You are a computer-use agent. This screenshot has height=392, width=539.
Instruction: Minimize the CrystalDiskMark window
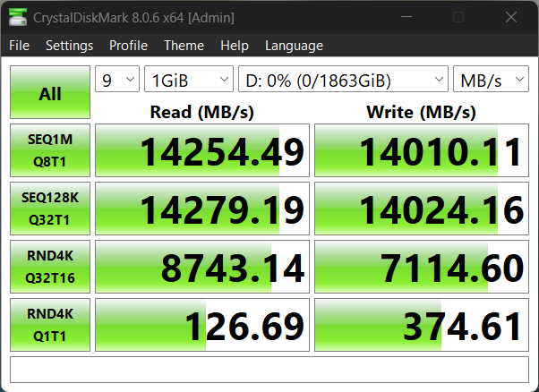(406, 17)
